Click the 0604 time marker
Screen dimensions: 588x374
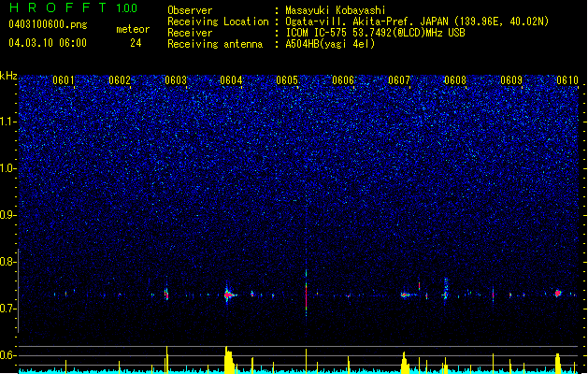tap(231, 79)
